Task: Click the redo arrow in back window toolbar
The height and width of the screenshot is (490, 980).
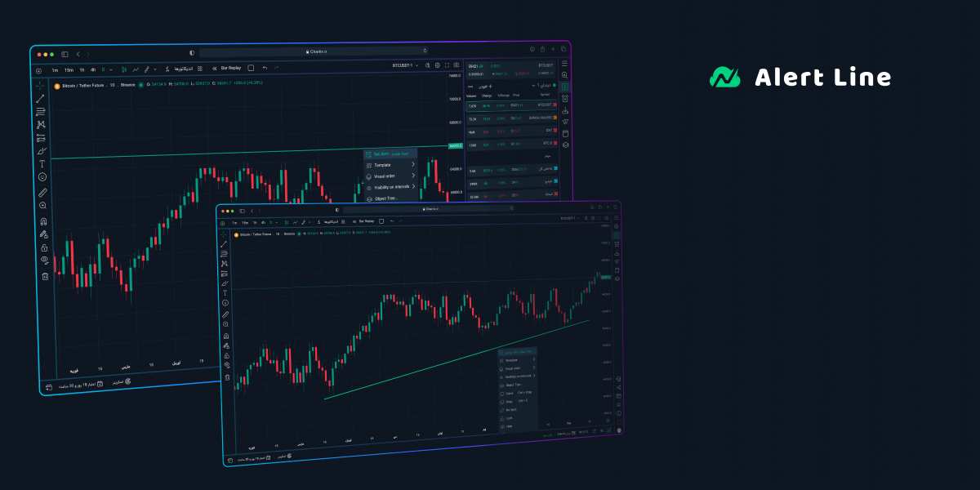Action: [276, 68]
